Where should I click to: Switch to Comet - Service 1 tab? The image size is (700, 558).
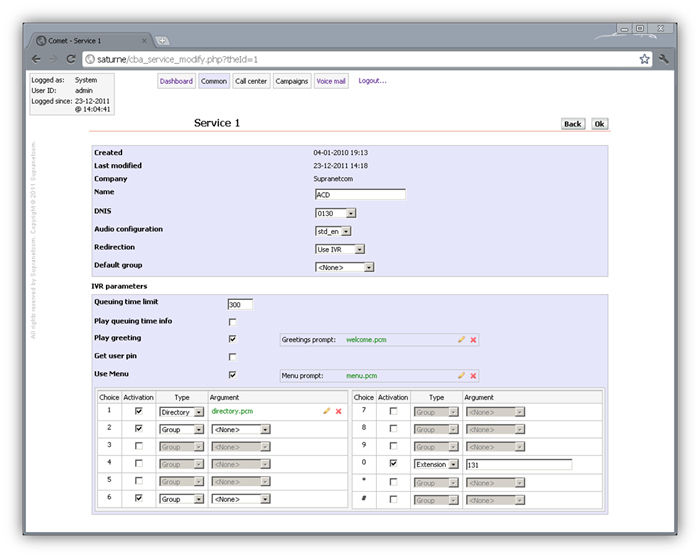(89, 41)
